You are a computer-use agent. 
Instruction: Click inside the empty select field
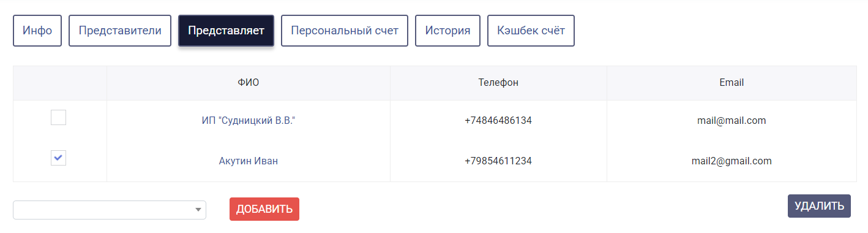pos(110,210)
